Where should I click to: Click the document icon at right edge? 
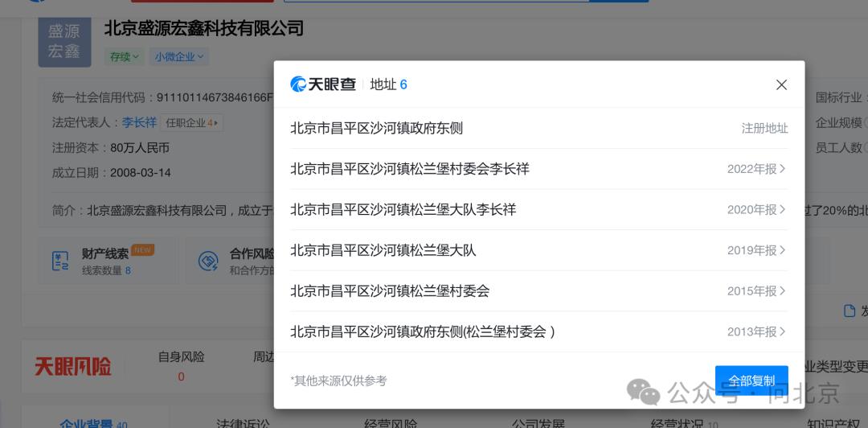tap(850, 311)
